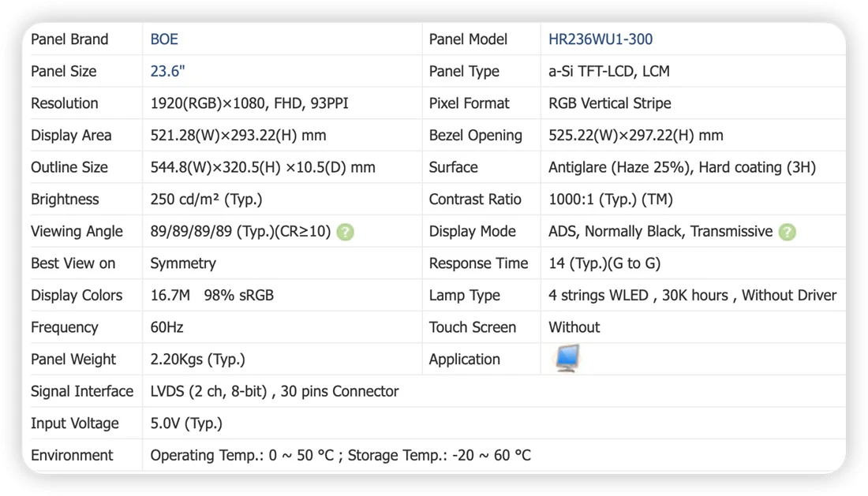Click the Signal Interface label
The width and height of the screenshot is (868, 496).
coord(82,391)
